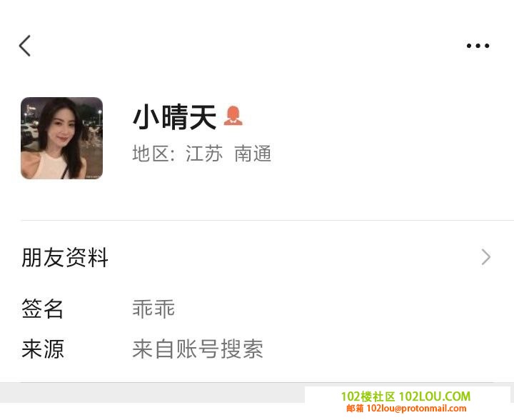Screen dimensions: 514x420
Task: Click the 来源 label
Action: (43, 349)
